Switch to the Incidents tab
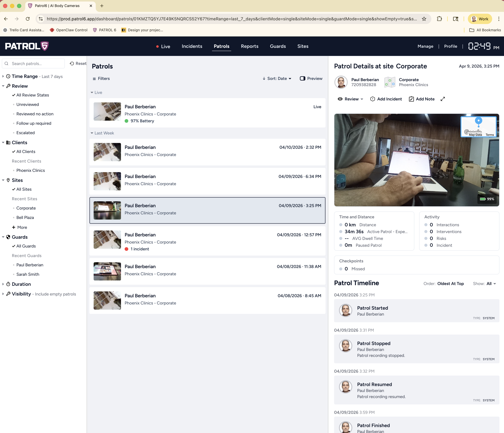The height and width of the screenshot is (433, 504). coord(192,46)
